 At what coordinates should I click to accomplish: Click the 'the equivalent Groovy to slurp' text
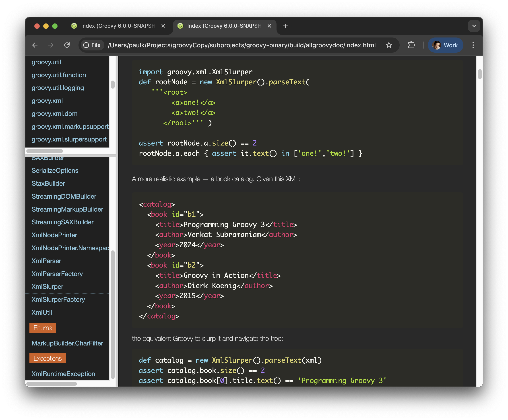207,339
